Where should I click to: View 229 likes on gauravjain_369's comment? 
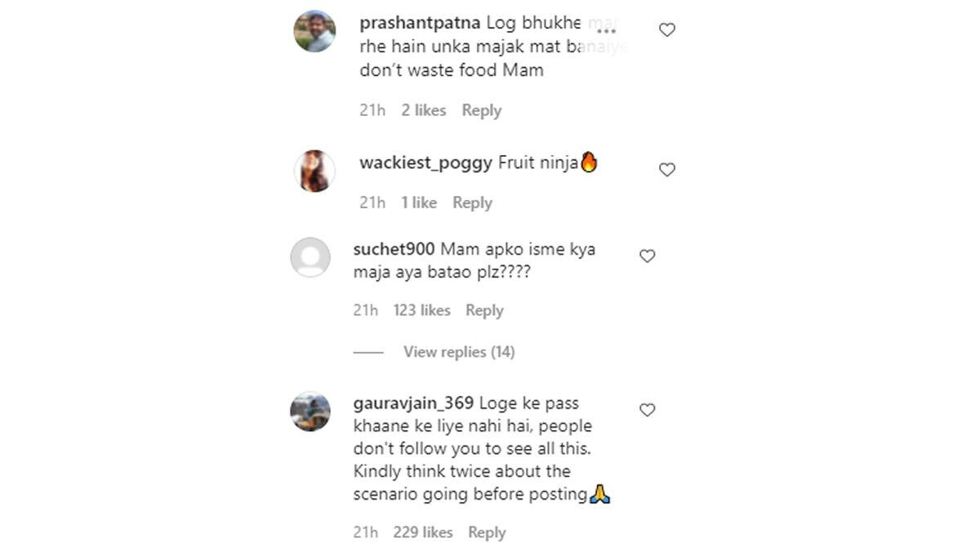423,531
